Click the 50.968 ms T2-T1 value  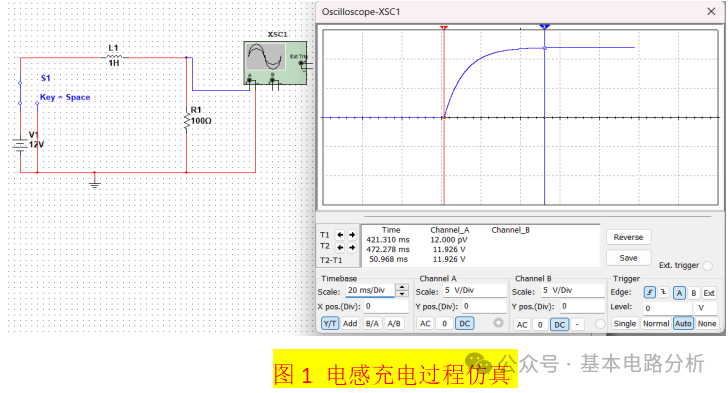pyautogui.click(x=388, y=259)
